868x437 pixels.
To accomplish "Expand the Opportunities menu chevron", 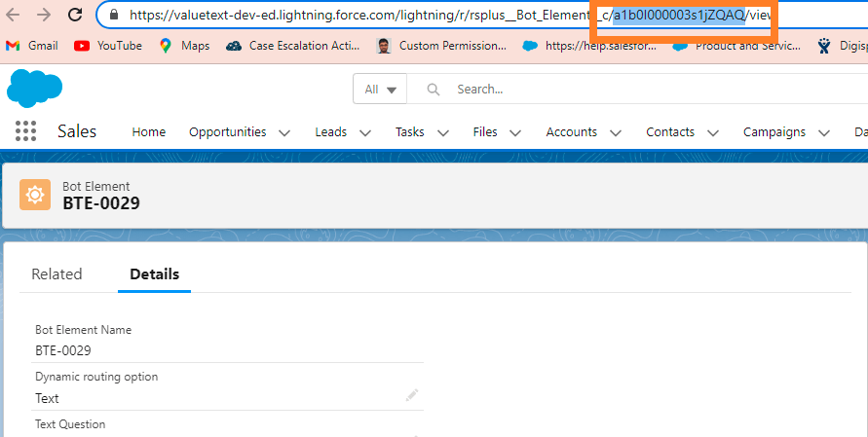I will click(284, 132).
